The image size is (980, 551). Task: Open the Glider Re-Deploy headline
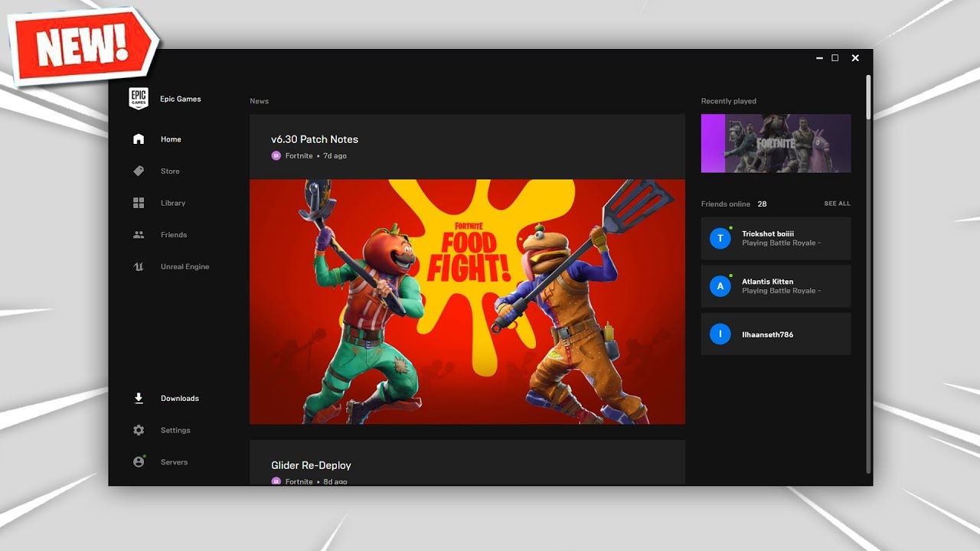point(311,465)
